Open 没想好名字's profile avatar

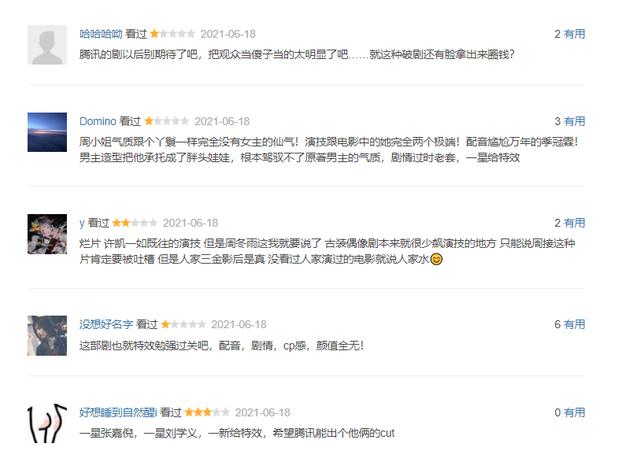(47, 335)
